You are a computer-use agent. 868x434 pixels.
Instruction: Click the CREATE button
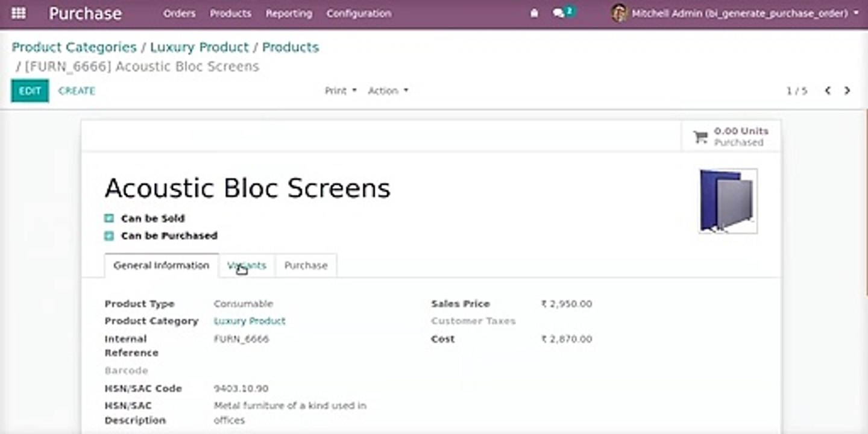[77, 90]
